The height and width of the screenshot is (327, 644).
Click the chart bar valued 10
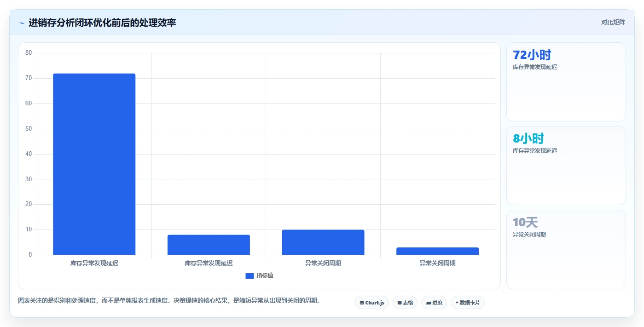(x=323, y=242)
